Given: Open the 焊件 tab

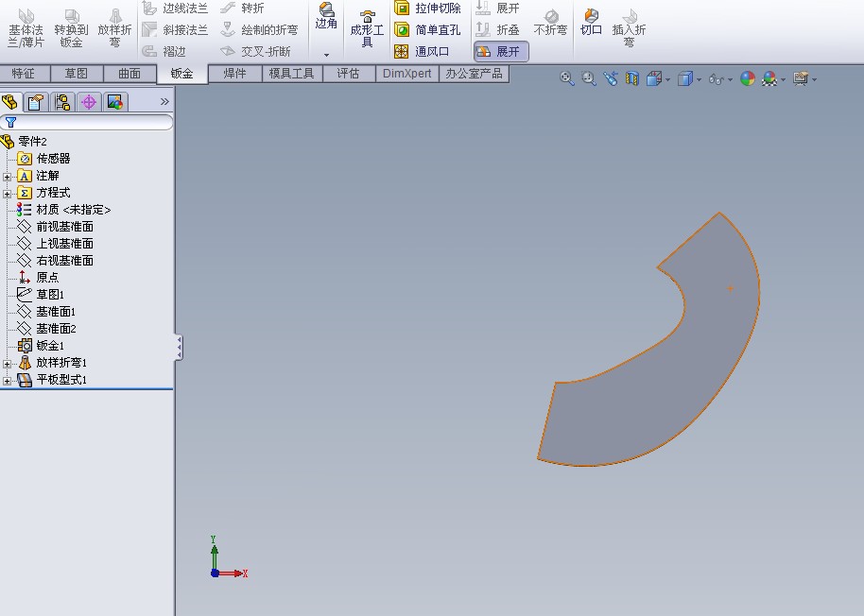Looking at the screenshot, I should (234, 73).
